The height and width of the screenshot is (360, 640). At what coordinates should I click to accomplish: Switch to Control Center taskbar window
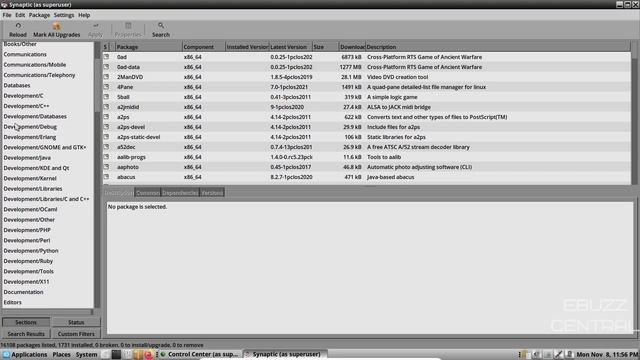point(199,354)
